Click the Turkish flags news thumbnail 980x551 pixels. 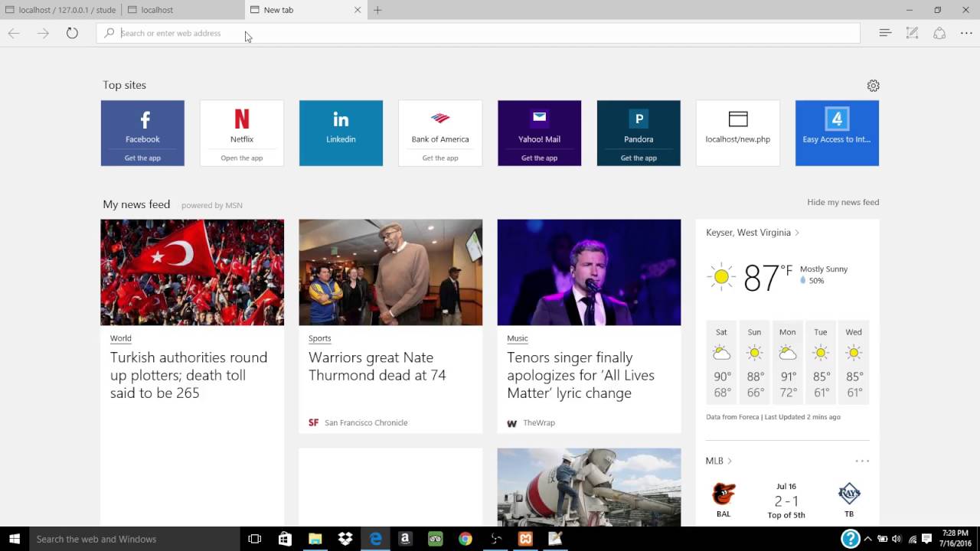pos(192,272)
